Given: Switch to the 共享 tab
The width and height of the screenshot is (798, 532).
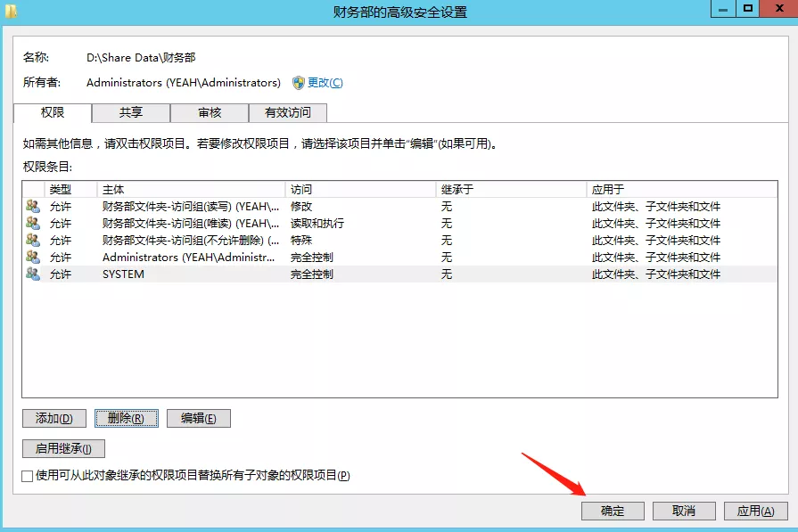Looking at the screenshot, I should [131, 113].
